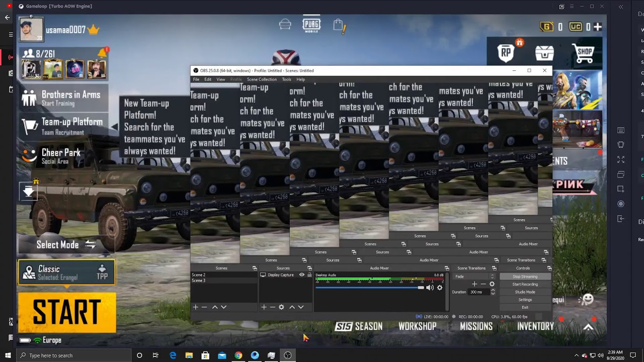Click the yellow START button
This screenshot has height=362, width=644.
pyautogui.click(x=67, y=313)
